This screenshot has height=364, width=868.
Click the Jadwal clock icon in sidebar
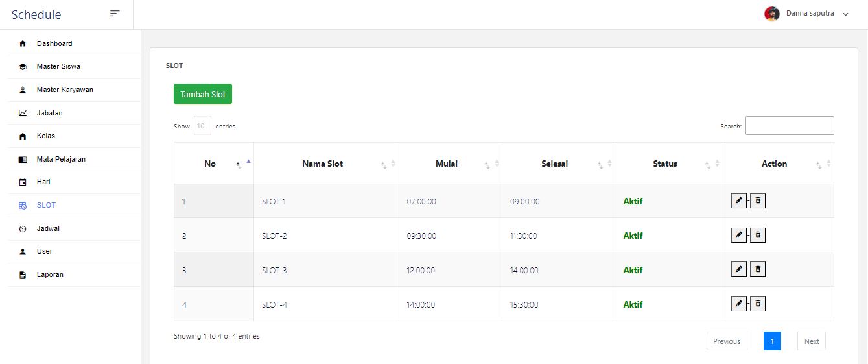click(23, 229)
